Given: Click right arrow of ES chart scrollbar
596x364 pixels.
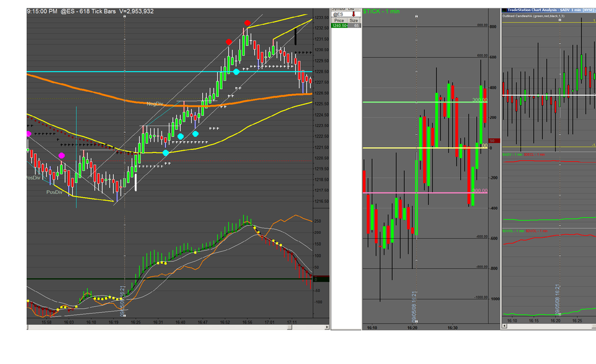Looking at the screenshot, I should click(327, 327).
